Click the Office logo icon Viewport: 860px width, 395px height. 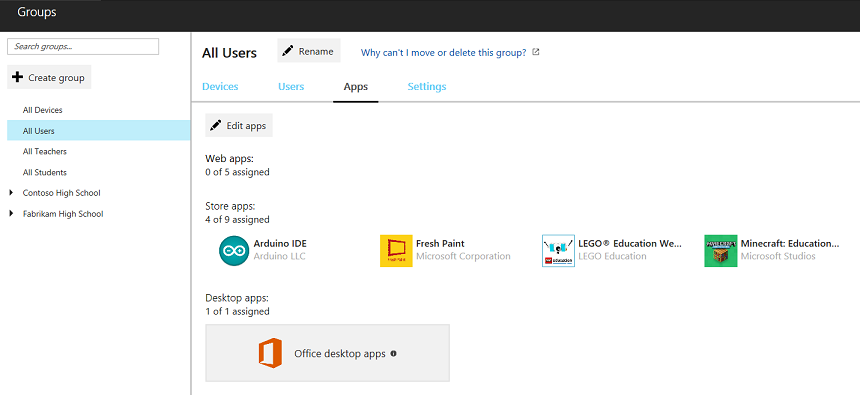(x=270, y=353)
